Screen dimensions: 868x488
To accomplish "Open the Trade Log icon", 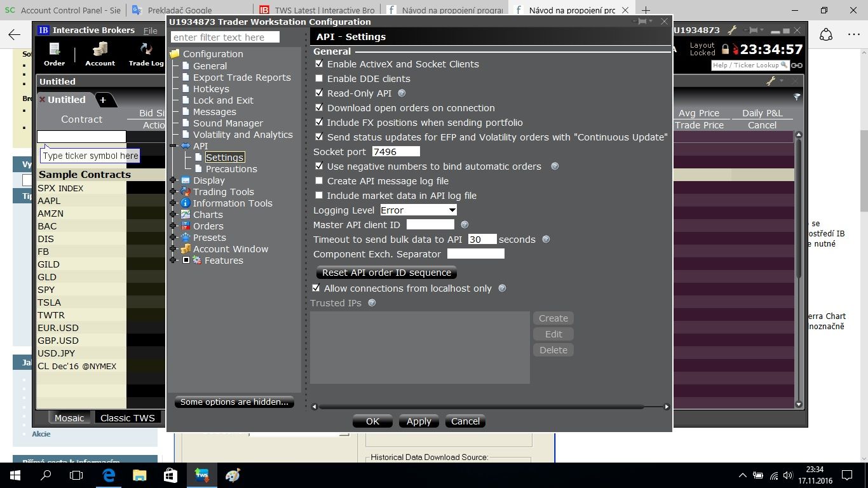I will pos(146,54).
